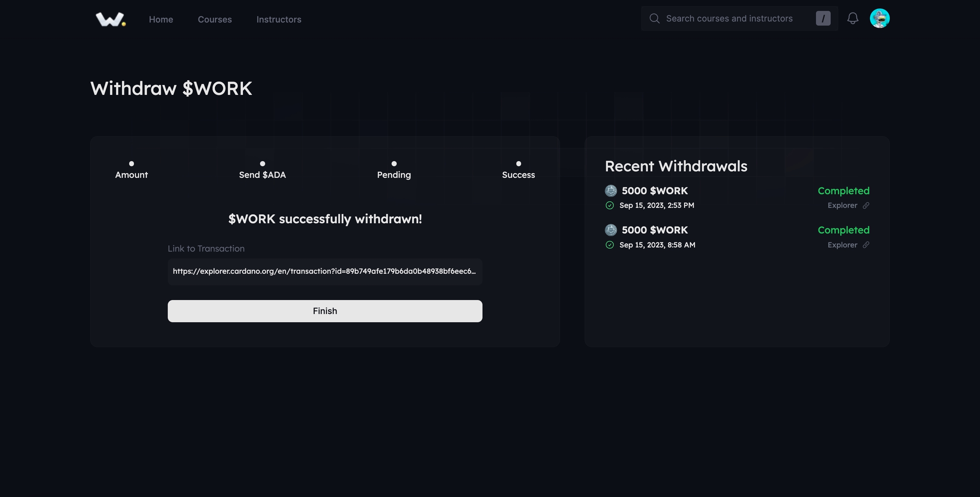Open user profile avatar menu

880,18
